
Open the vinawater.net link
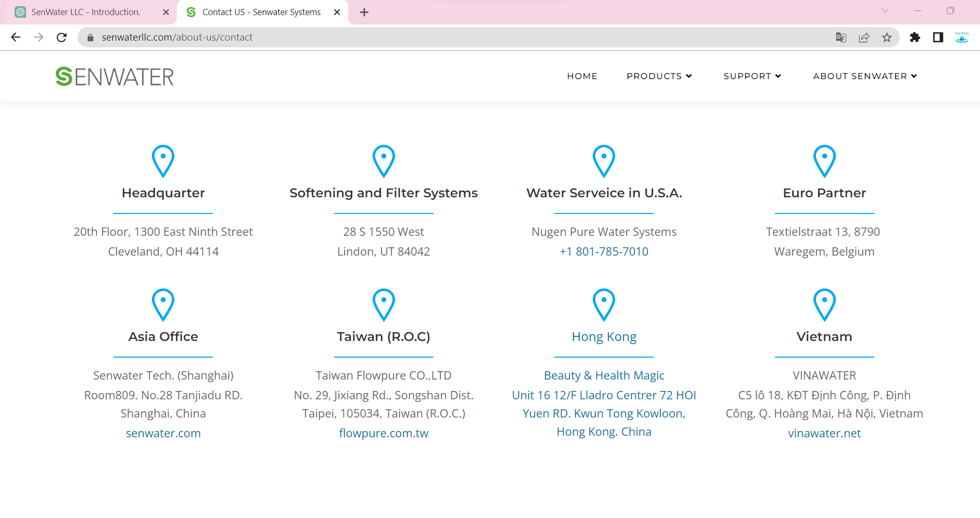tap(824, 433)
